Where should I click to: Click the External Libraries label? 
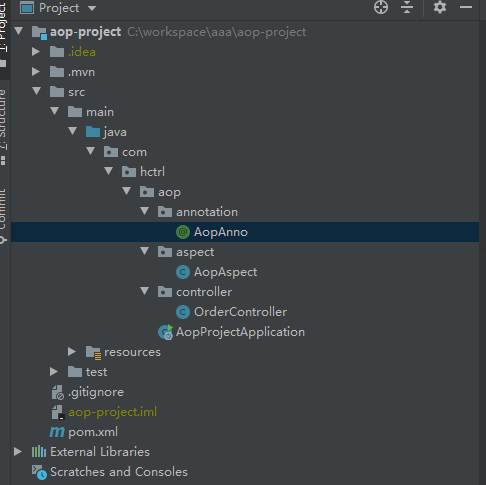pos(100,452)
